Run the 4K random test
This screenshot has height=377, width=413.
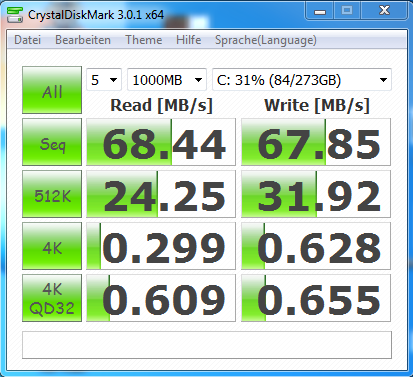pyautogui.click(x=52, y=246)
